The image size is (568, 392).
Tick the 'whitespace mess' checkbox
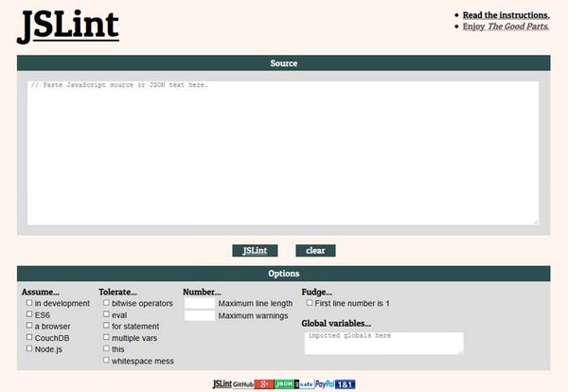click(x=106, y=360)
